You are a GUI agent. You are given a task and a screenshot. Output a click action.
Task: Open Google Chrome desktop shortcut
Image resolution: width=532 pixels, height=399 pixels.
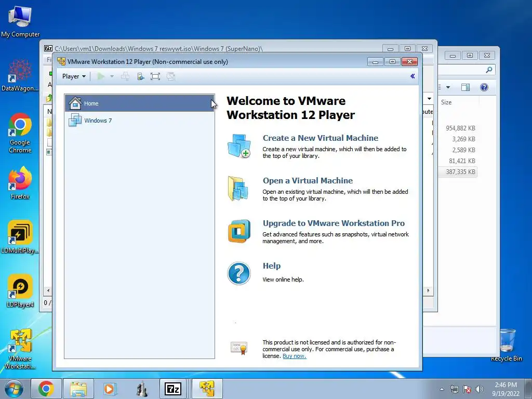pyautogui.click(x=20, y=134)
